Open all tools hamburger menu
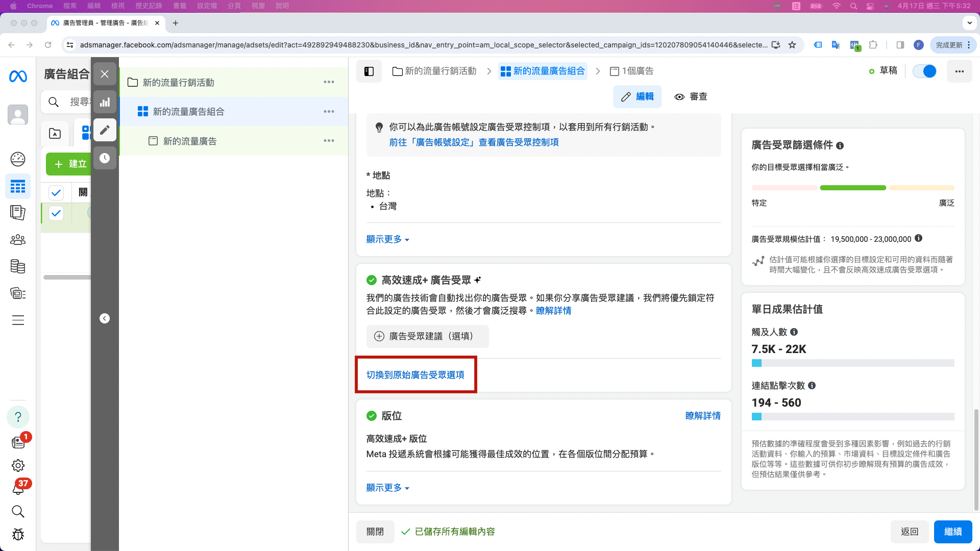Screen dimensions: 980x551 pos(18,320)
